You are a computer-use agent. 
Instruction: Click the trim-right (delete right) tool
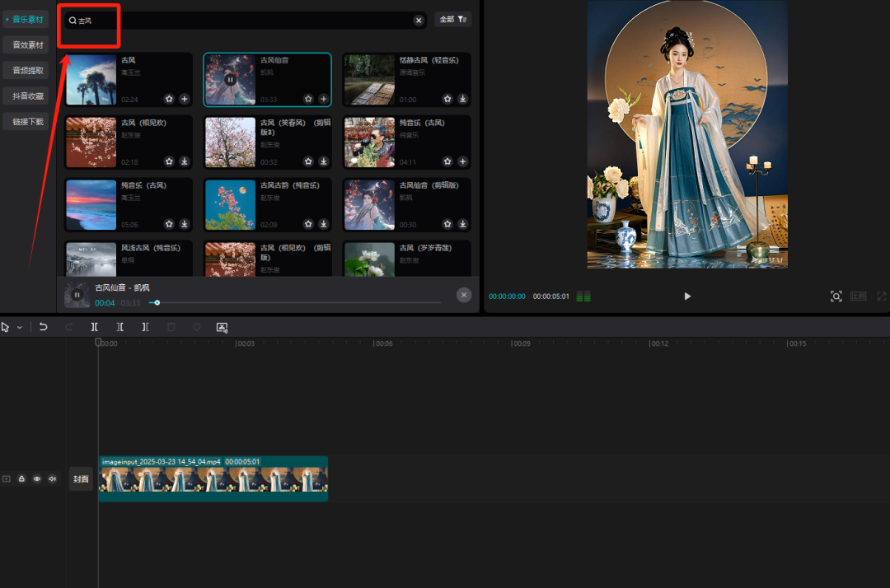tap(145, 327)
